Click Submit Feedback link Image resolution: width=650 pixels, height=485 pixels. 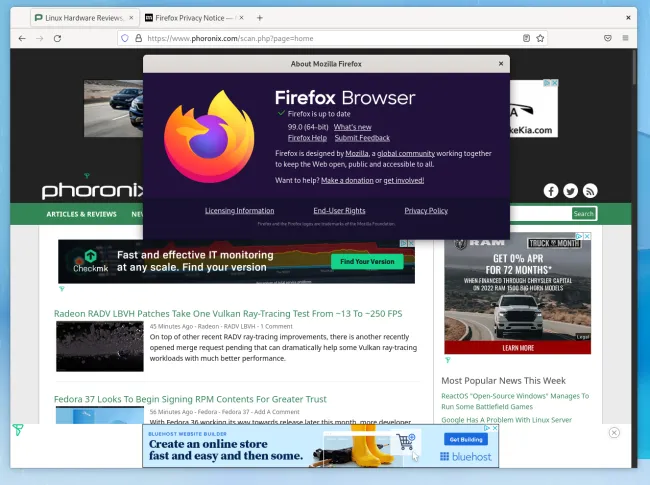[x=362, y=138]
